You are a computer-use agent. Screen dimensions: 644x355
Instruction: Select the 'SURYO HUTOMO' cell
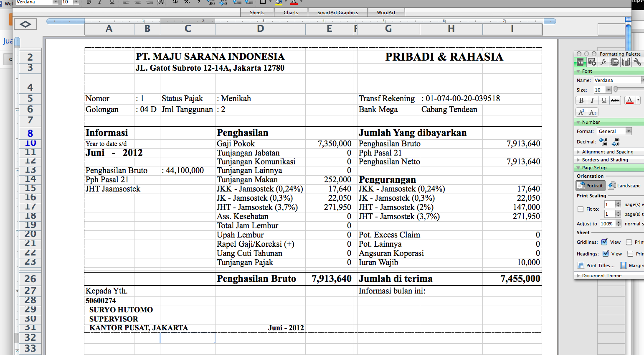pos(121,310)
